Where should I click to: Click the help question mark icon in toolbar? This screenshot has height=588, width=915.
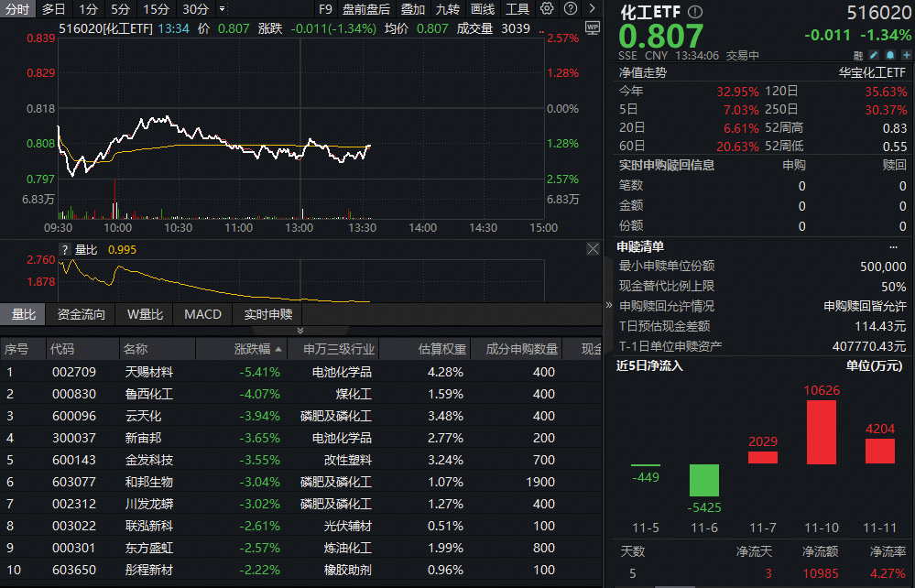pyautogui.click(x=570, y=9)
